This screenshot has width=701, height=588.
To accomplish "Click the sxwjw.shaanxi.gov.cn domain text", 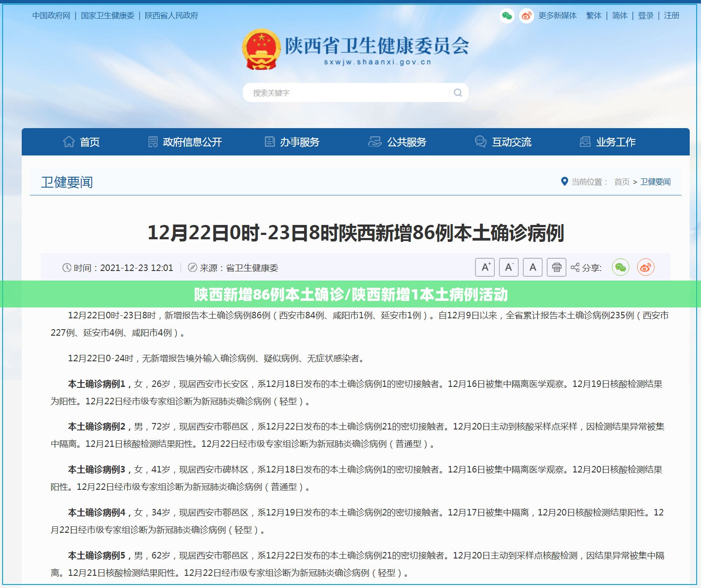I will pyautogui.click(x=377, y=62).
